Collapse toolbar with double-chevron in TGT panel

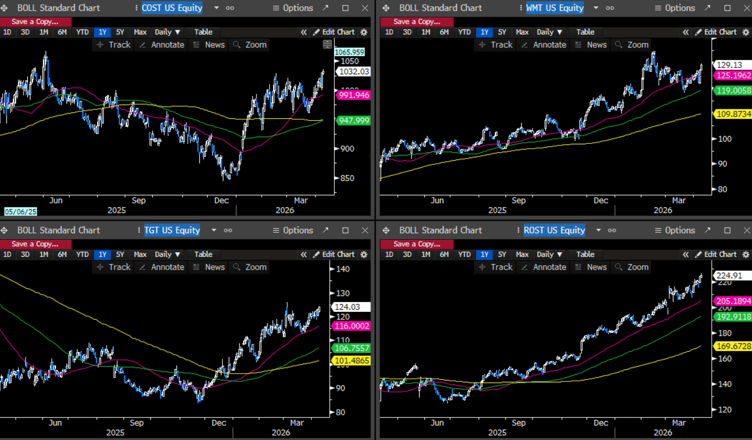coord(304,254)
